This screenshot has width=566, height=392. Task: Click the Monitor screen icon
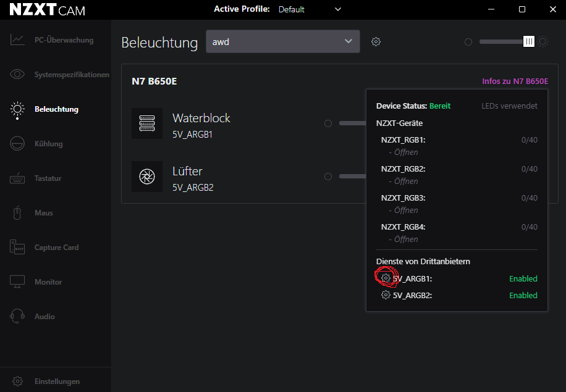click(17, 281)
